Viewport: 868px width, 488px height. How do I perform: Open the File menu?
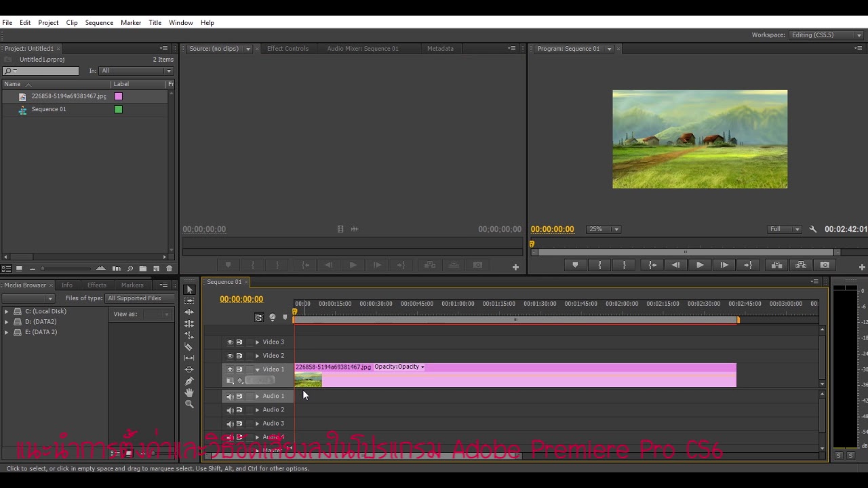(7, 23)
